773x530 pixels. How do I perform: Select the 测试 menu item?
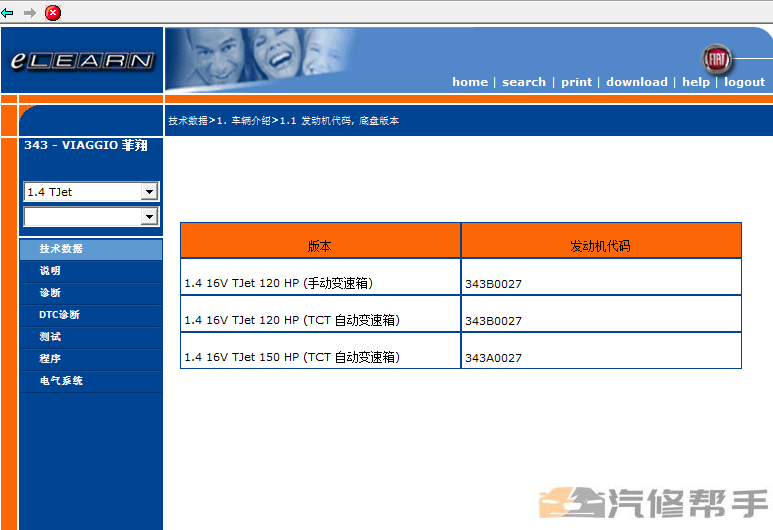91,337
